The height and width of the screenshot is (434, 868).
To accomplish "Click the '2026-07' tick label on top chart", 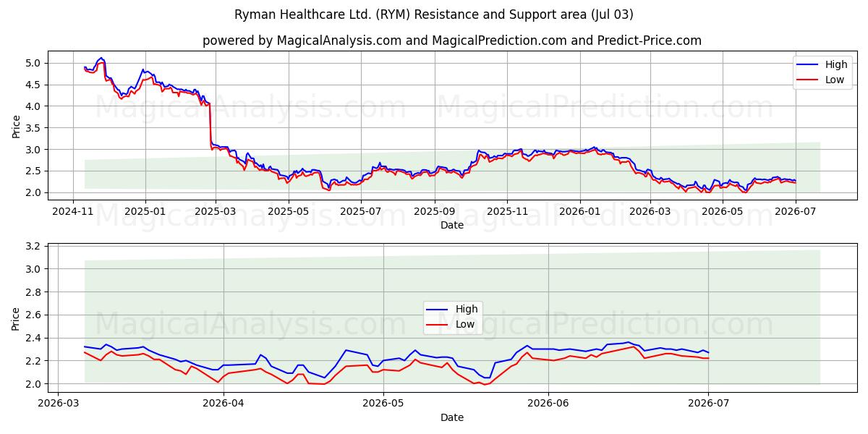I will pos(796,210).
